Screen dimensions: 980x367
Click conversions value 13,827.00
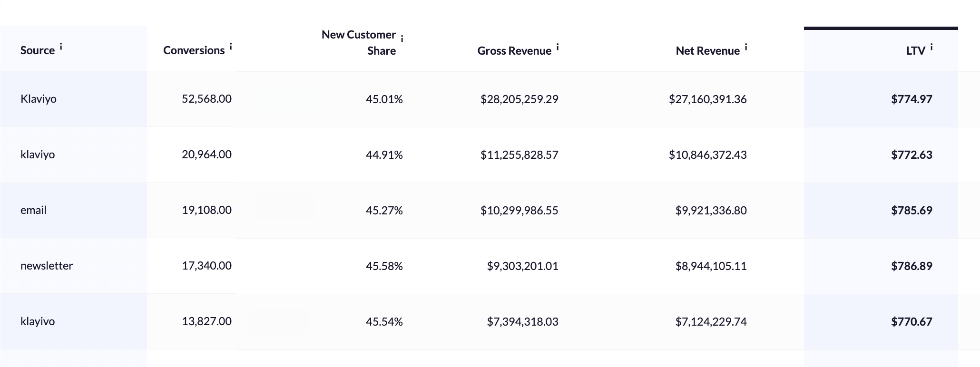pyautogui.click(x=206, y=321)
